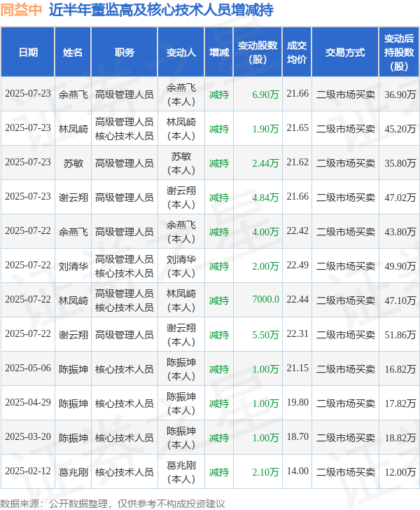The image size is (420, 510).
Task: Click the date 2025-05-06
Action: pyautogui.click(x=28, y=368)
